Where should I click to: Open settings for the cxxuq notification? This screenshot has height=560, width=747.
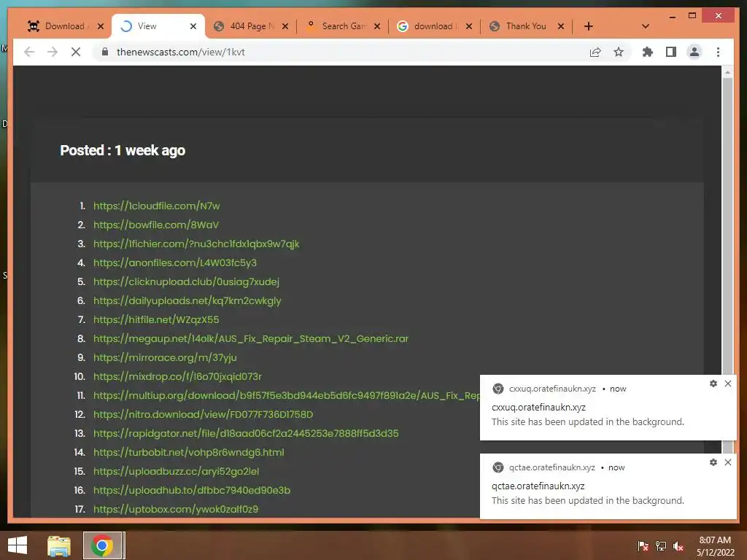pyautogui.click(x=713, y=384)
